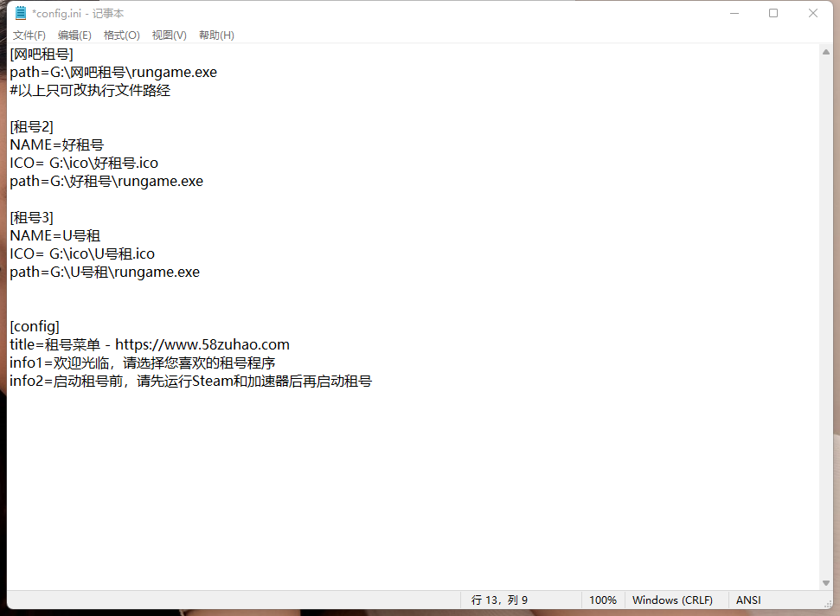Click the [config] section header

(x=35, y=327)
